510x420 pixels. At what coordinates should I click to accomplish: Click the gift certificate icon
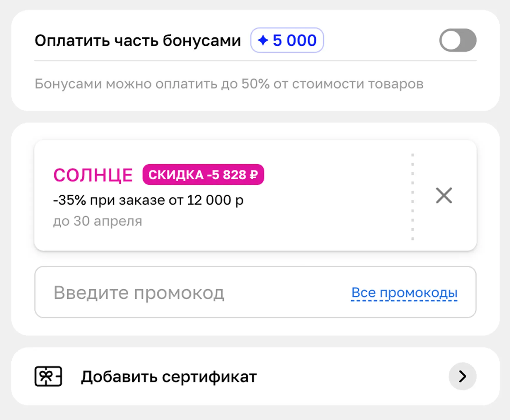[x=48, y=377]
